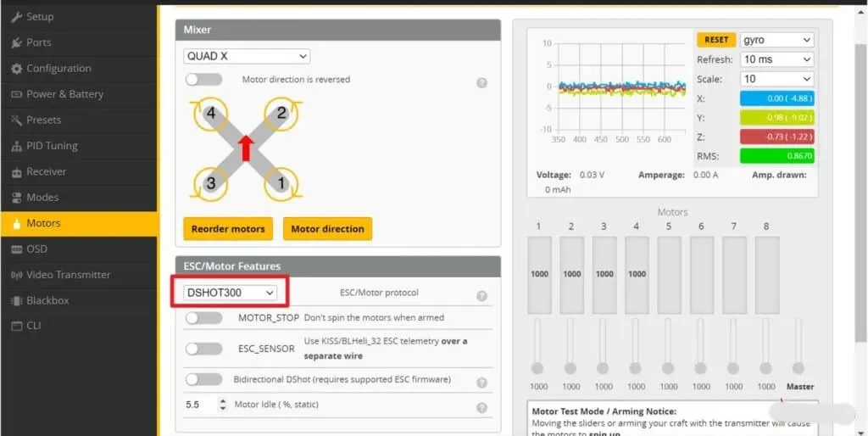Click the Video Transmitter antenna icon
The image size is (868, 436).
[17, 275]
